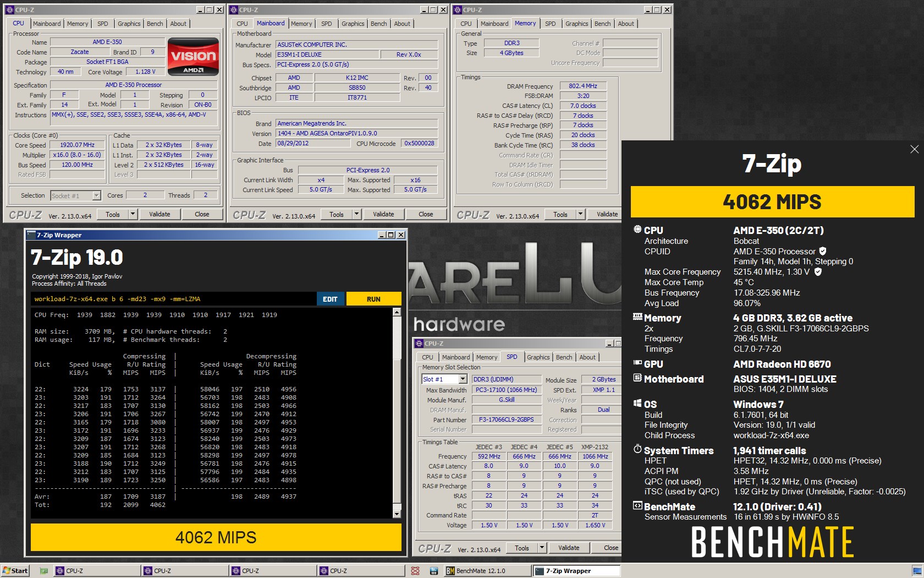Image resolution: width=924 pixels, height=578 pixels.
Task: Click the System Timers clock icon
Action: [x=637, y=449]
